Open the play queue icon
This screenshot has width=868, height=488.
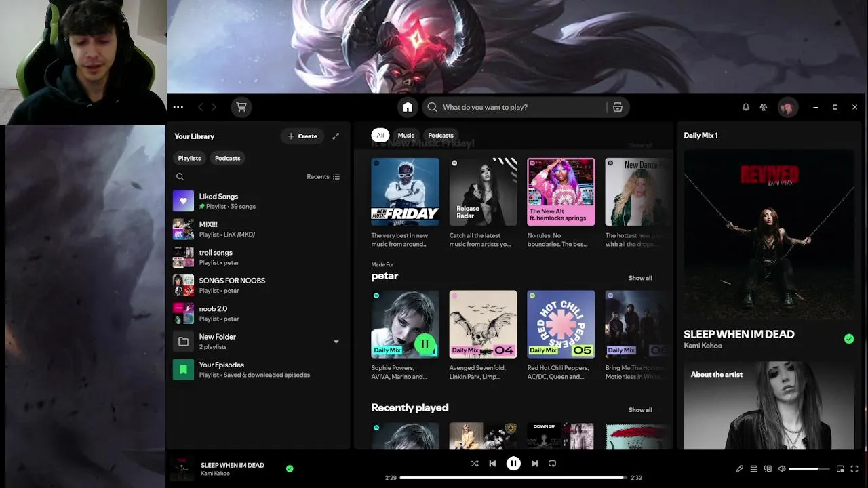753,468
